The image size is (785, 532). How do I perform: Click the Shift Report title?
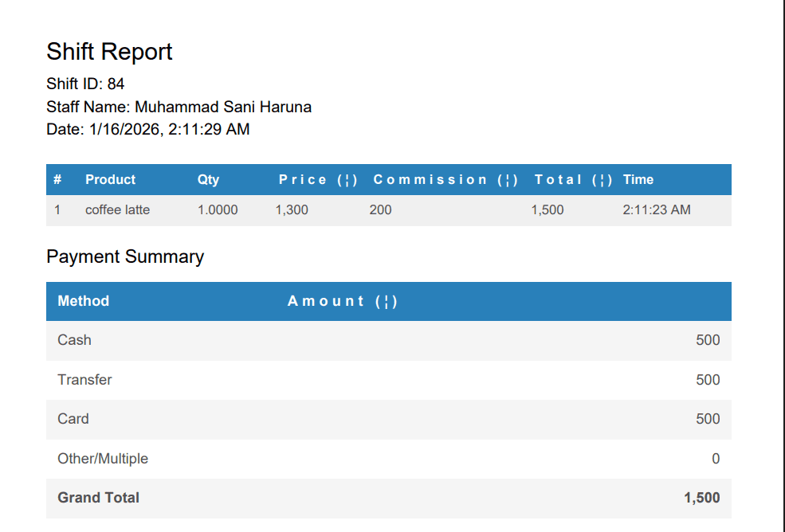109,52
